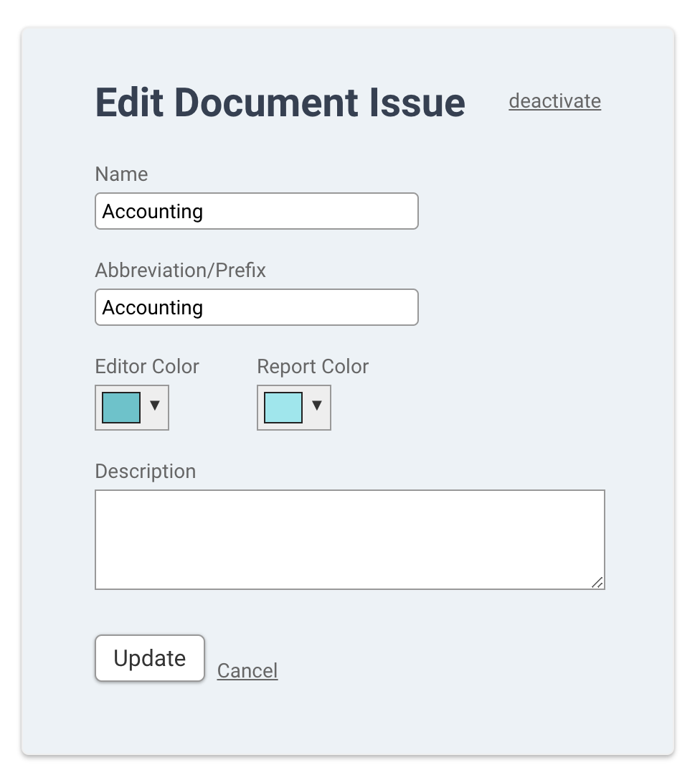Image resolution: width=700 pixels, height=778 pixels.
Task: Select the light cyan Report Color swatch
Action: pos(283,408)
